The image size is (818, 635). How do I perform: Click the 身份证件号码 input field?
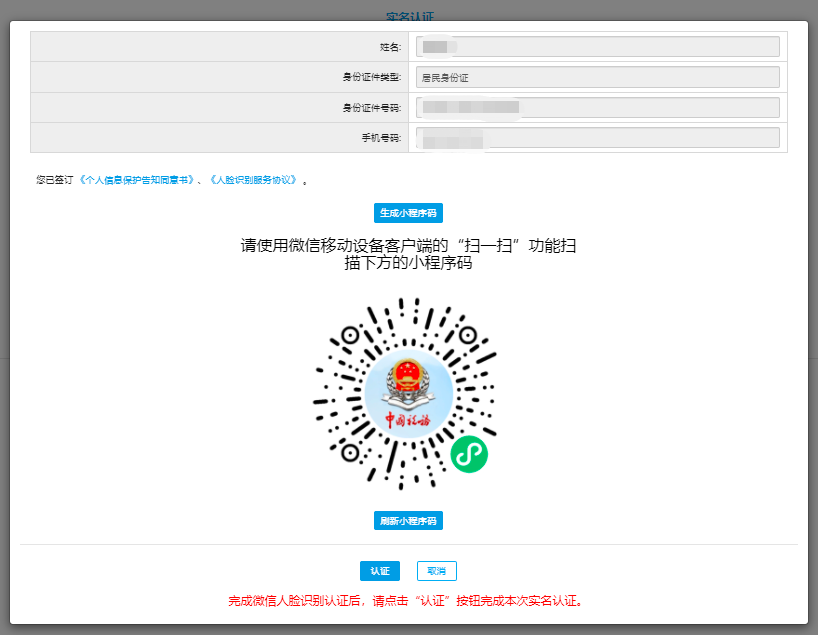tap(598, 107)
